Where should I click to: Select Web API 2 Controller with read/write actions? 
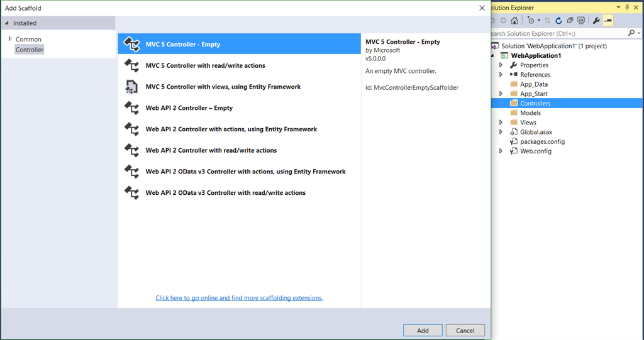(240, 150)
